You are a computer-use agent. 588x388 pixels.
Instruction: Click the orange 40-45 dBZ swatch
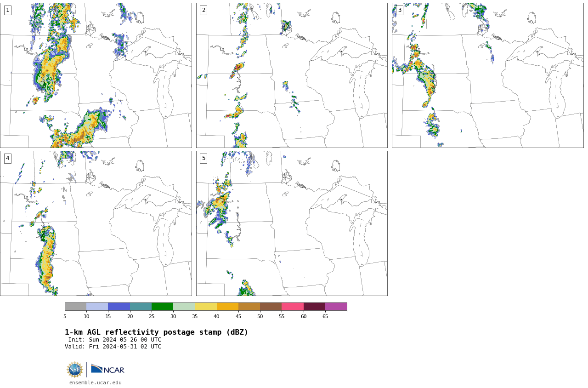(227, 307)
